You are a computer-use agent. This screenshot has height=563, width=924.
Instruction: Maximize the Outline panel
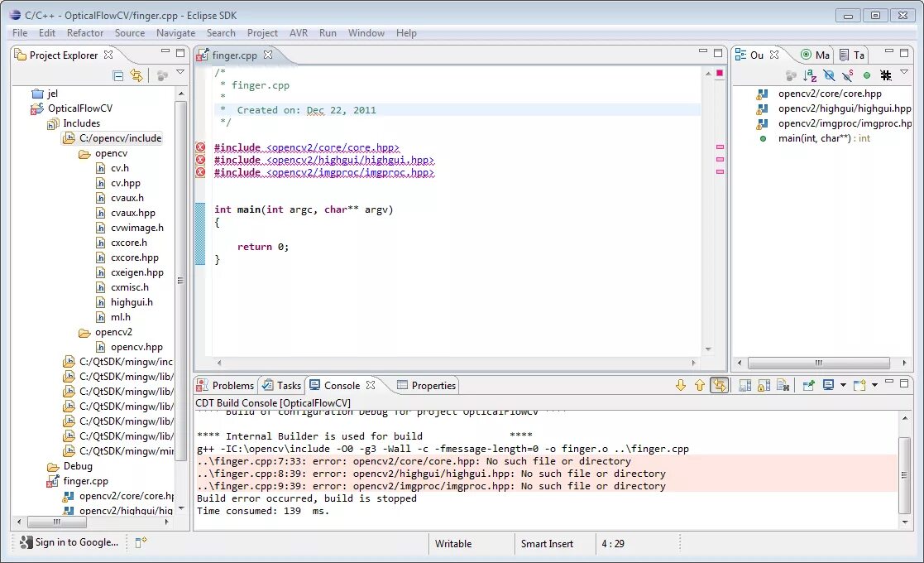(x=904, y=53)
